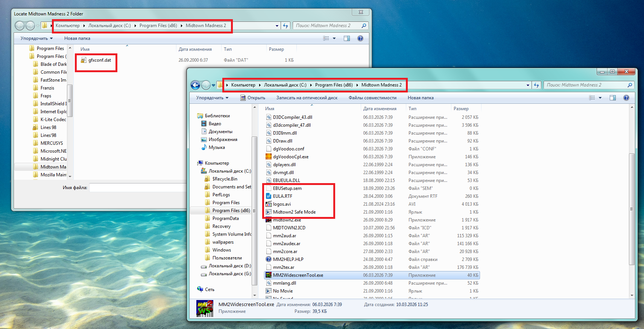Viewport: 644px width, 329px height.
Task: Click Локальный диск (C:) breadcrumb in front address bar
Action: point(285,85)
